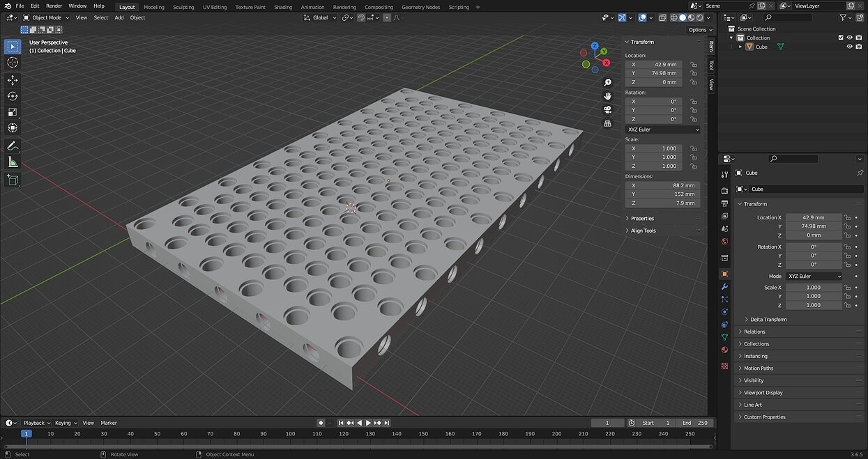Open the Object Mode dropdown
Screen dimensions: 868x459
[x=47, y=17]
